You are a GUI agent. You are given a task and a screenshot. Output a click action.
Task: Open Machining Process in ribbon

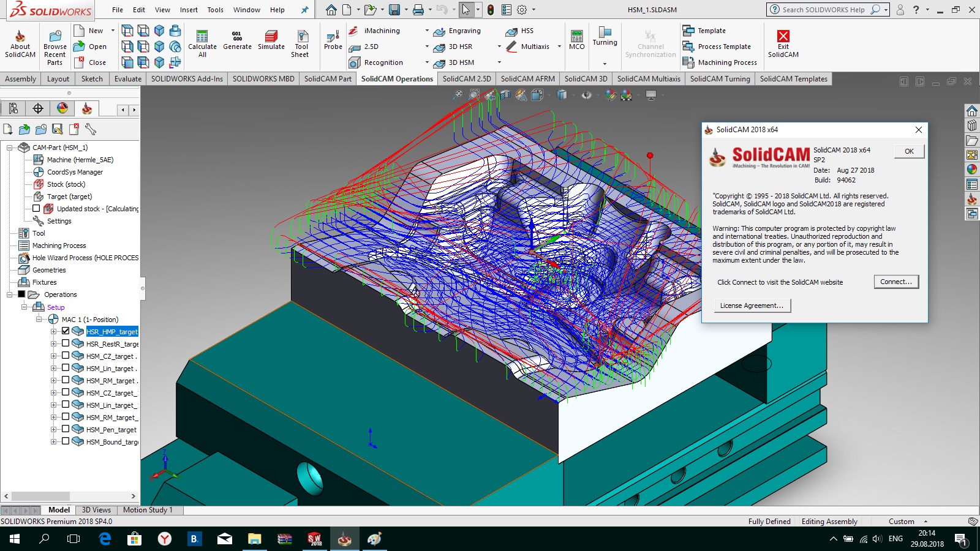(720, 62)
